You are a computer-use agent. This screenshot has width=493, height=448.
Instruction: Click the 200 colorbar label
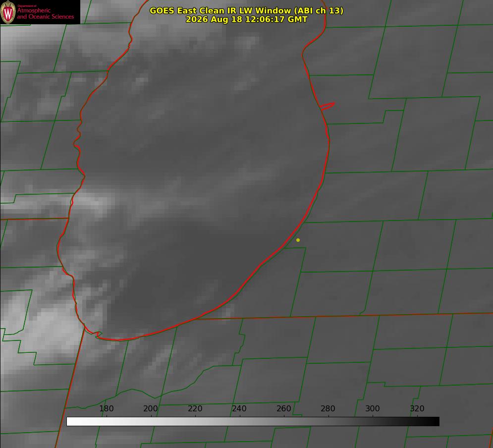(150, 408)
